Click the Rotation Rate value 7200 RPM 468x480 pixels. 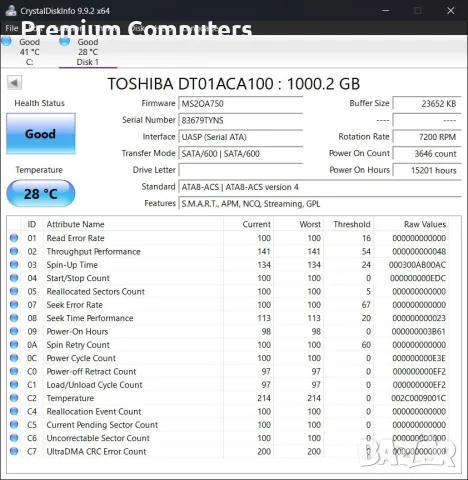(427, 137)
